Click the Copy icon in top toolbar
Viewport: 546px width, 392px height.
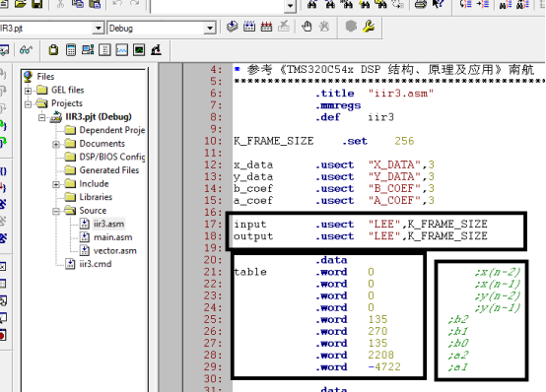(77, 4)
